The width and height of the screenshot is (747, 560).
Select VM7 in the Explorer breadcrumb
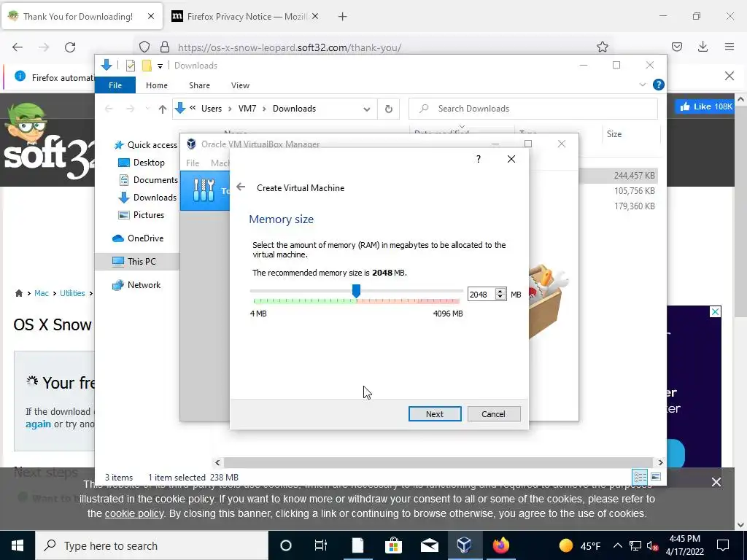coord(247,109)
